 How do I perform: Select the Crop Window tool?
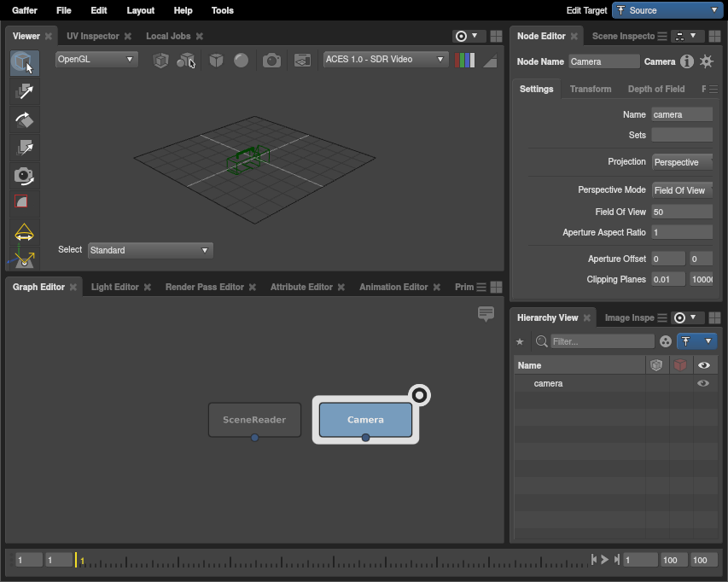click(x=24, y=203)
